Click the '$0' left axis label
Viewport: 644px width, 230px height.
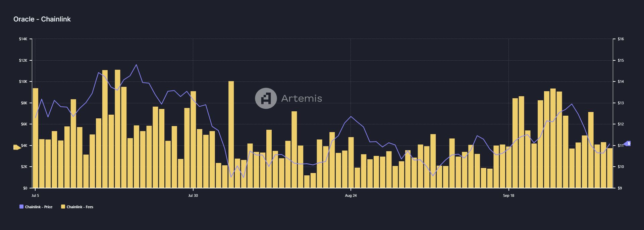pyautogui.click(x=25, y=188)
